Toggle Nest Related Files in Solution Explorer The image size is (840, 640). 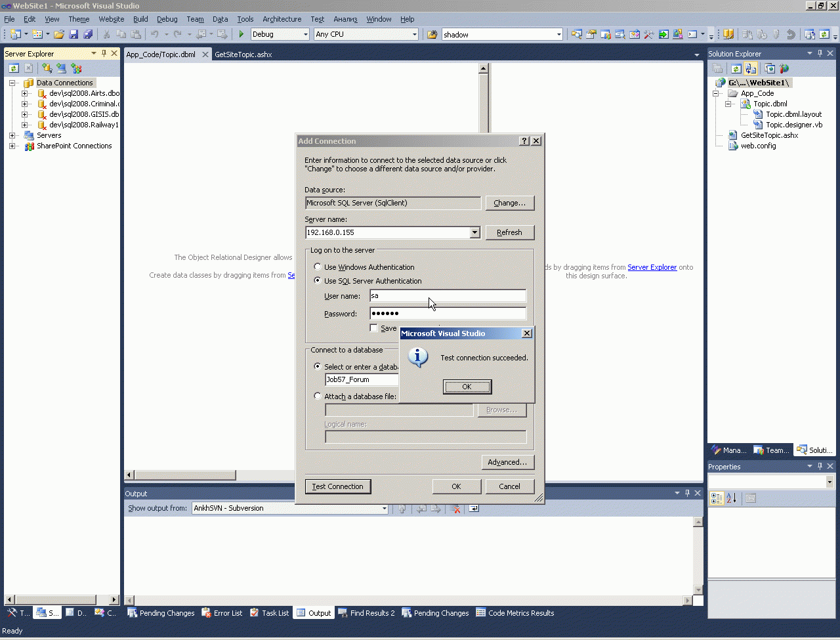click(751, 68)
